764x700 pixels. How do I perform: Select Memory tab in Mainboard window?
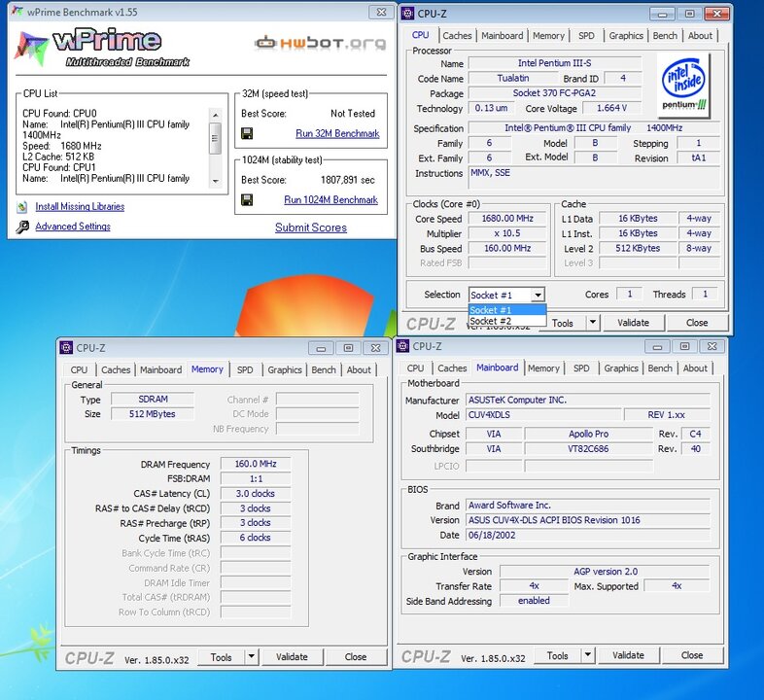tap(543, 368)
